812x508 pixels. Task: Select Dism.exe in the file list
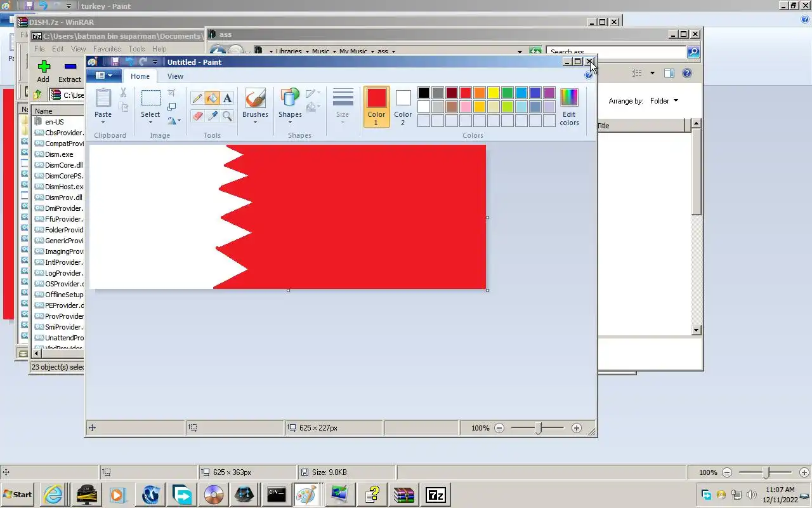pyautogui.click(x=58, y=154)
